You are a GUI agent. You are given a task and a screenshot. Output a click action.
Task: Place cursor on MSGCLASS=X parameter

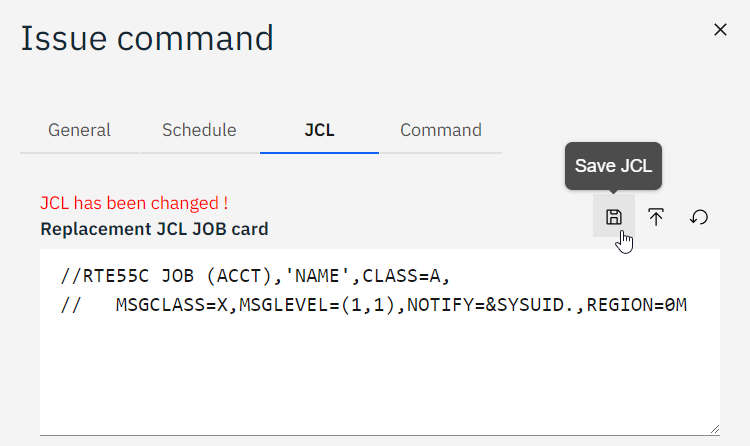coord(162,304)
